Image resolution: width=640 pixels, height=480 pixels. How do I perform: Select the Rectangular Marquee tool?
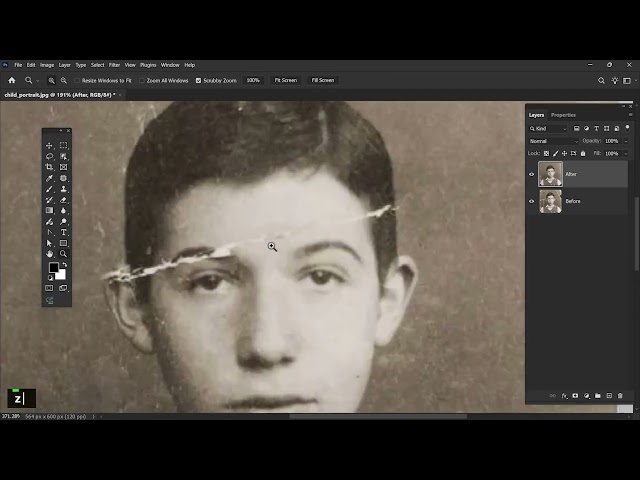pos(63,146)
